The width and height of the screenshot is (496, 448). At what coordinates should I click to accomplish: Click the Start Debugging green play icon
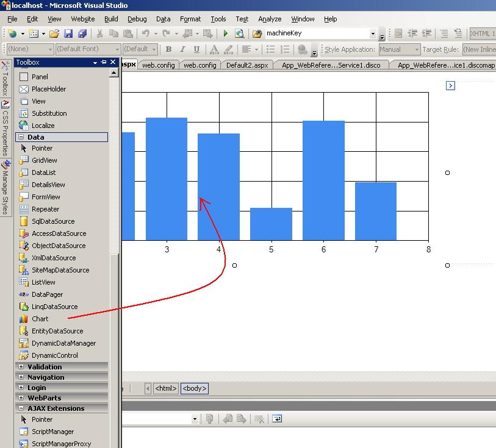click(x=226, y=33)
